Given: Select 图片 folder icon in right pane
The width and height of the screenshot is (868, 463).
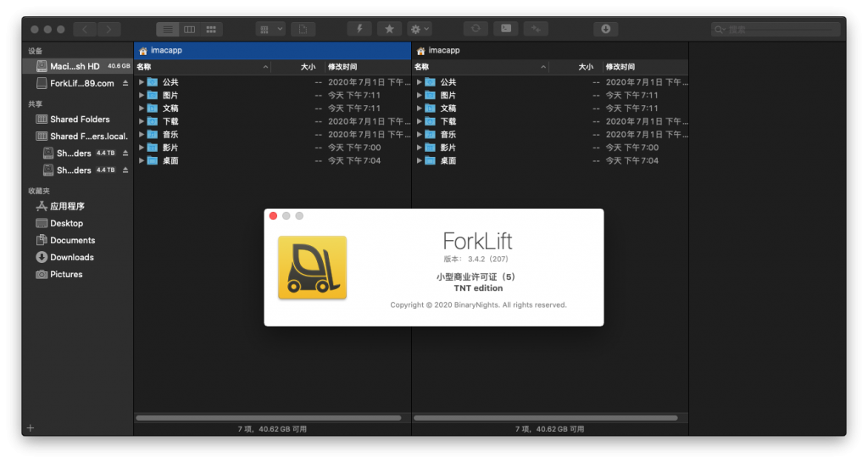Looking at the screenshot, I should tap(430, 95).
